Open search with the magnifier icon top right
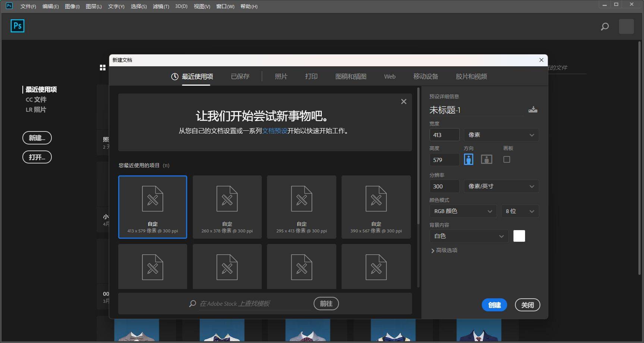This screenshot has width=644, height=343. click(604, 26)
